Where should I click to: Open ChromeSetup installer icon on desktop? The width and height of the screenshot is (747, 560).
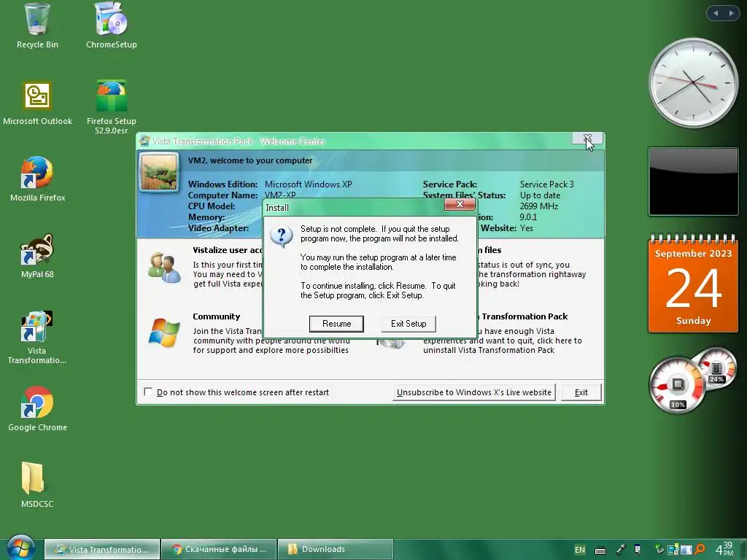click(x=111, y=26)
